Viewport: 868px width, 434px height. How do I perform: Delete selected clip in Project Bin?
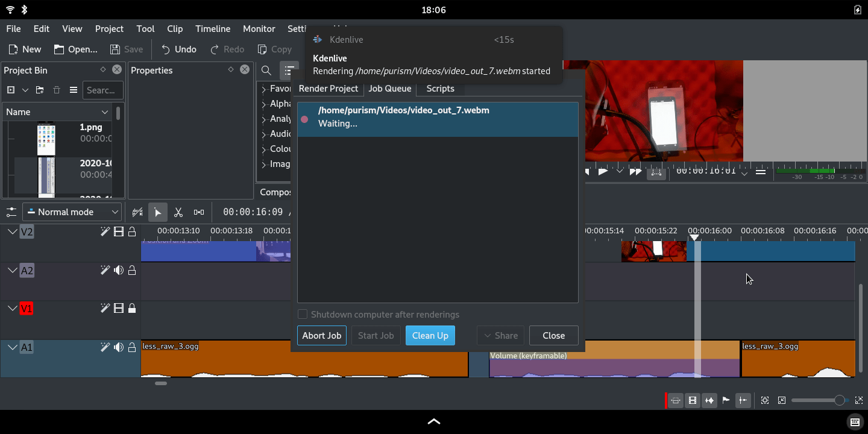[57, 90]
